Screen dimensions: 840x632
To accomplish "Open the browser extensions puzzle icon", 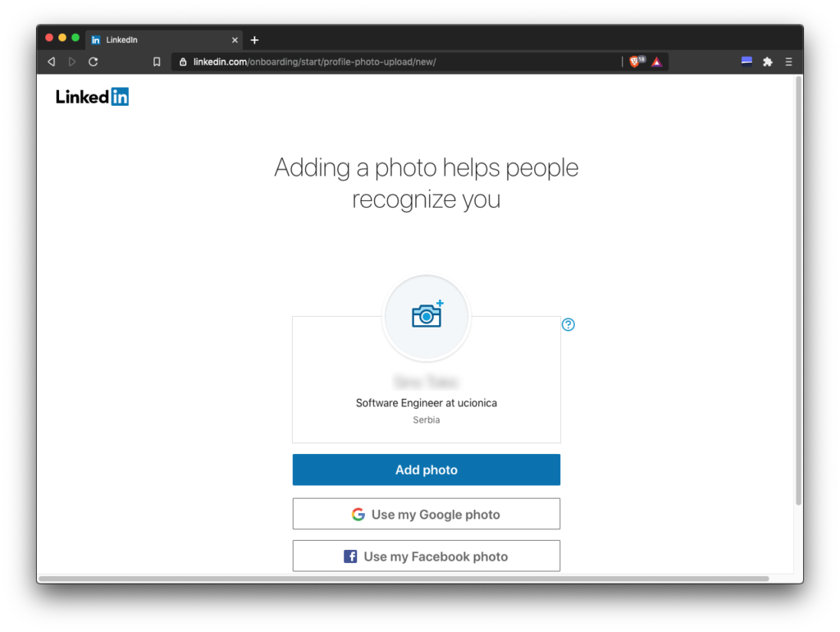I will click(768, 62).
